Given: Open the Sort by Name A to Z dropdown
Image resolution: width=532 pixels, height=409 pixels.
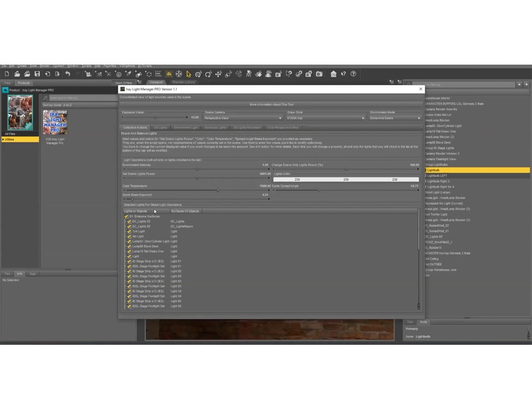Looking at the screenshot, I should [x=79, y=105].
